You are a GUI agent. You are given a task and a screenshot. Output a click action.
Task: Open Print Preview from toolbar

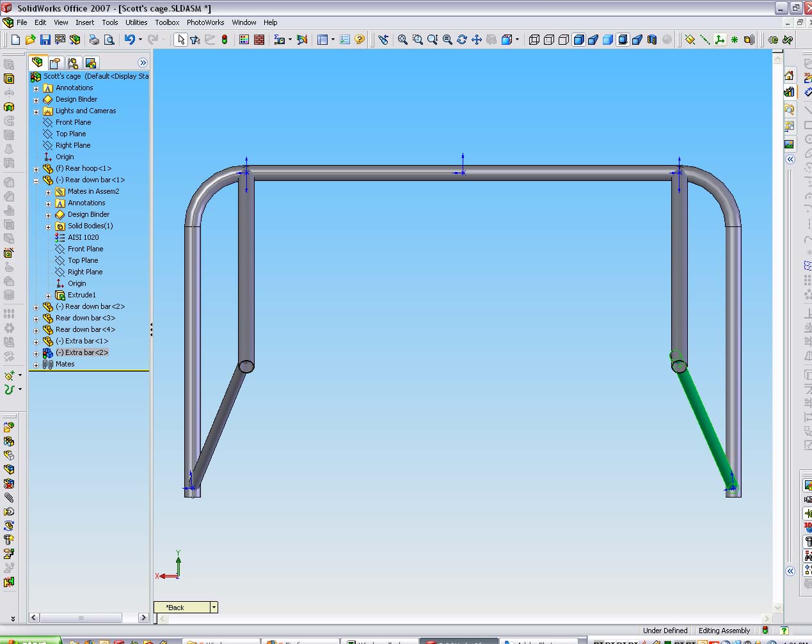point(109,40)
